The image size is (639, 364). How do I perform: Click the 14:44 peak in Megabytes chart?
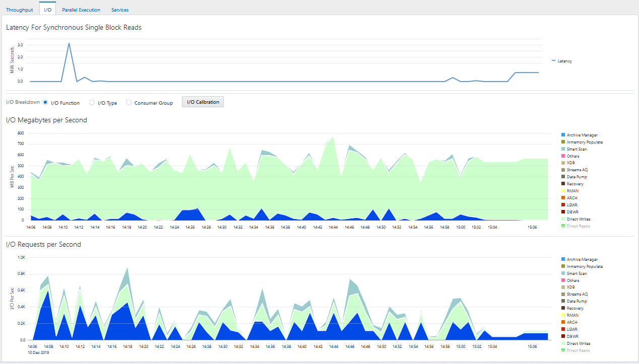(x=333, y=136)
